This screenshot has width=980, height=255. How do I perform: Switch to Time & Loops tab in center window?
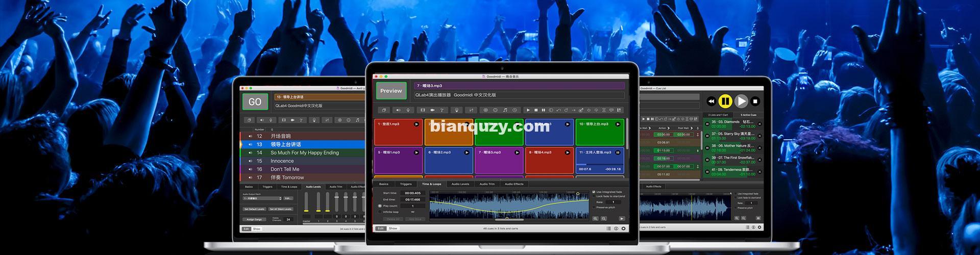coord(432,184)
